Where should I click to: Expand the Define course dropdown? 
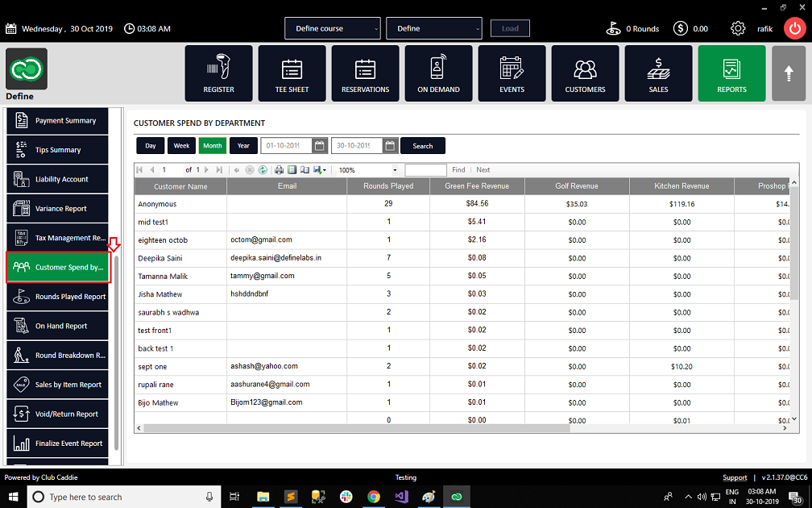[x=333, y=28]
